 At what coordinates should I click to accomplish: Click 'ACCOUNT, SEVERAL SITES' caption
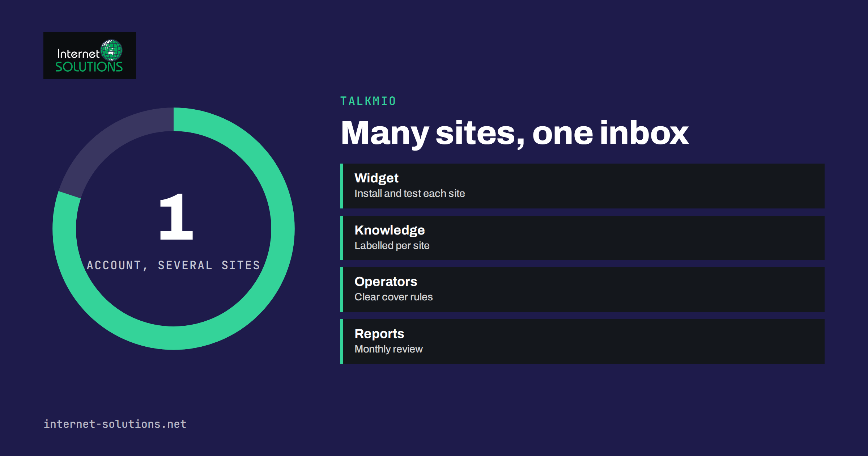tap(174, 265)
